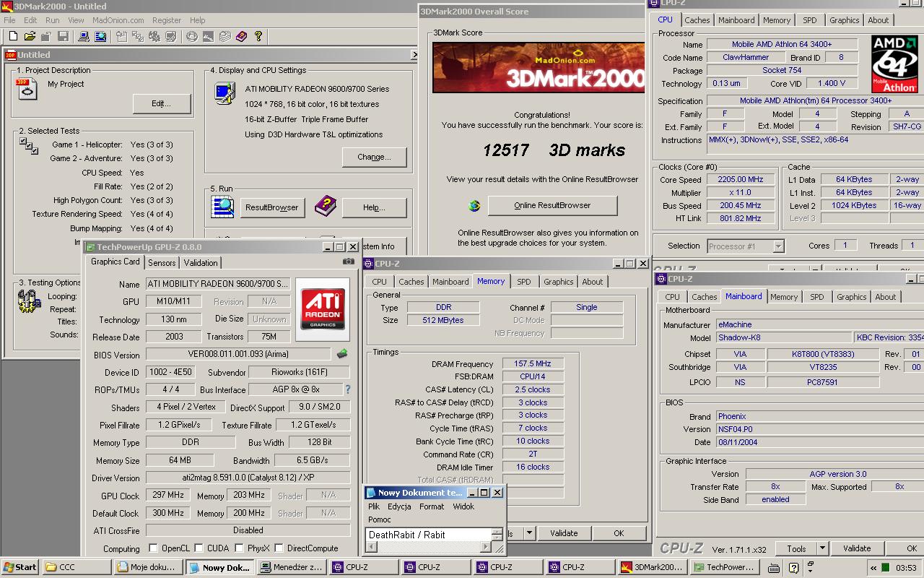Open the Register menu in 3DMark2000

coord(167,20)
